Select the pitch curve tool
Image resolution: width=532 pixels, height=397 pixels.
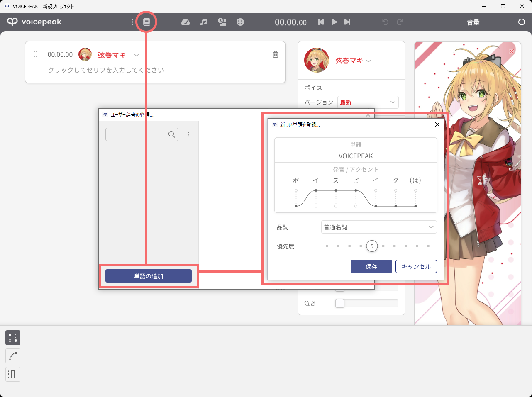point(13,356)
